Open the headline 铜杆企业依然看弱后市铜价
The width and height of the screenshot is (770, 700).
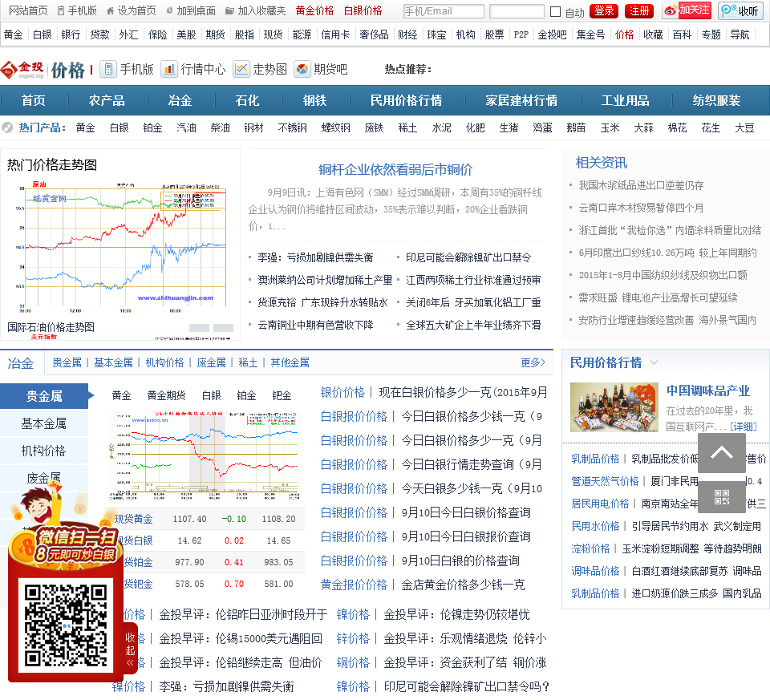tap(395, 170)
